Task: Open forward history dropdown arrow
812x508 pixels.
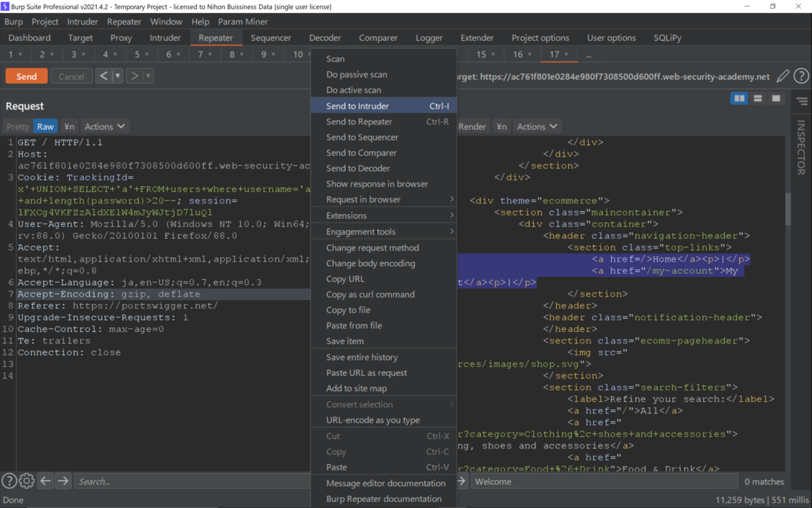Action: (148, 76)
